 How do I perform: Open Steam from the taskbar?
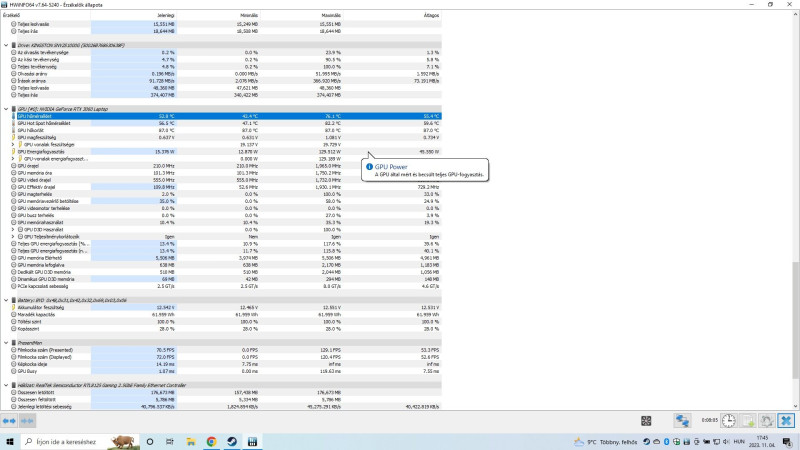[232, 442]
